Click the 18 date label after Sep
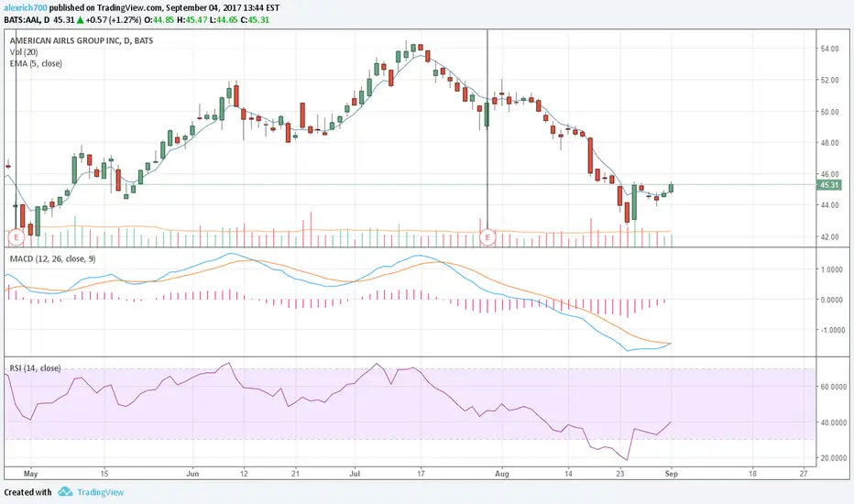This screenshot has width=854, height=504. 752,474
